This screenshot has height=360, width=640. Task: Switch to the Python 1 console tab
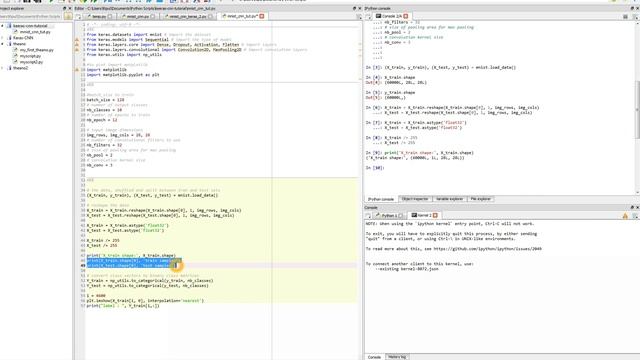(x=389, y=216)
